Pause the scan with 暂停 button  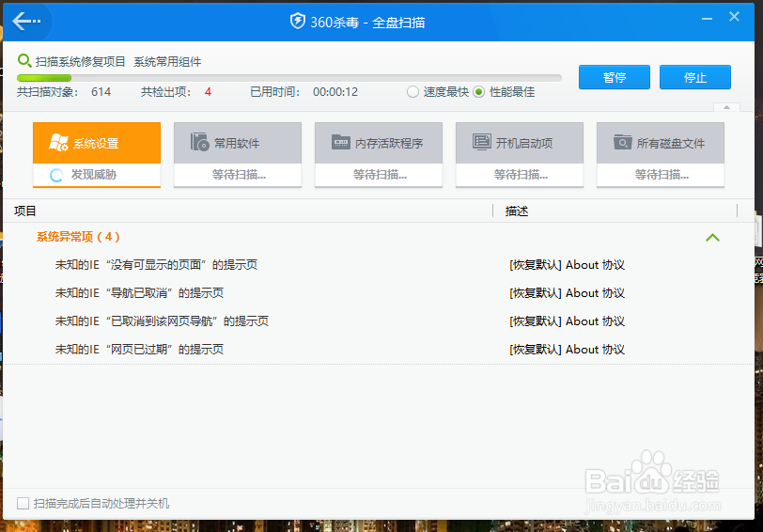click(x=615, y=77)
